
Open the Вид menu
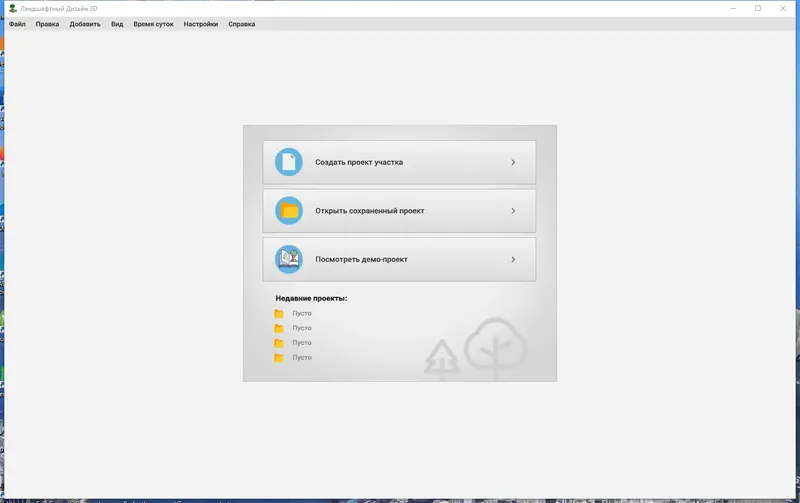[x=117, y=24]
